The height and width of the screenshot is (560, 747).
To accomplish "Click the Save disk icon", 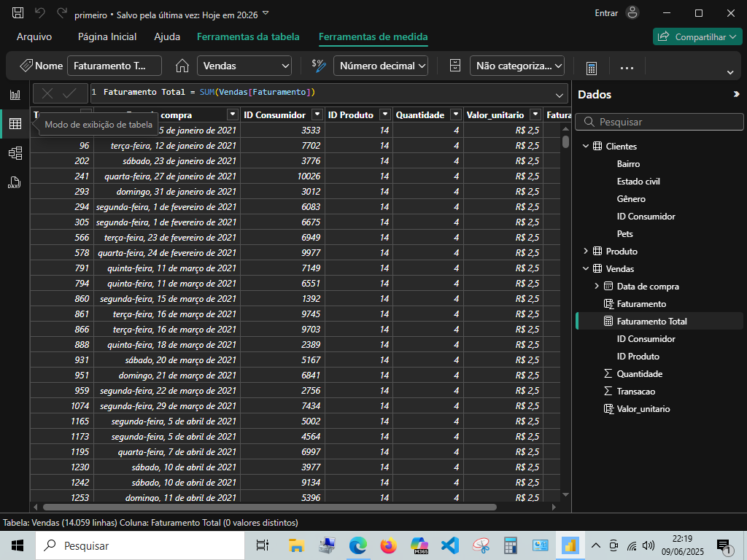I will click(18, 13).
